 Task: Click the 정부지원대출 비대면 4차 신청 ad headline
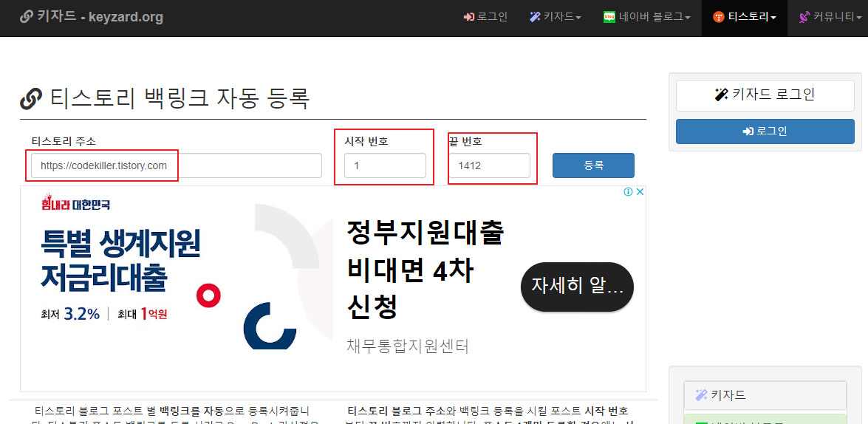(x=426, y=270)
